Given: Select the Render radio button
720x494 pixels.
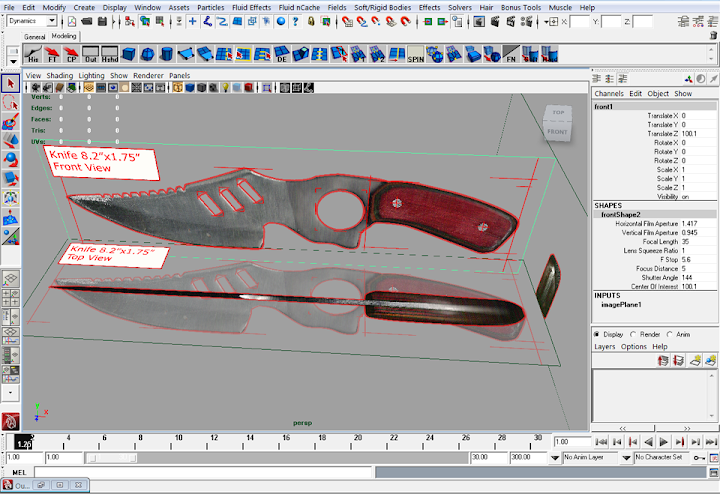Looking at the screenshot, I should pyautogui.click(x=633, y=334).
